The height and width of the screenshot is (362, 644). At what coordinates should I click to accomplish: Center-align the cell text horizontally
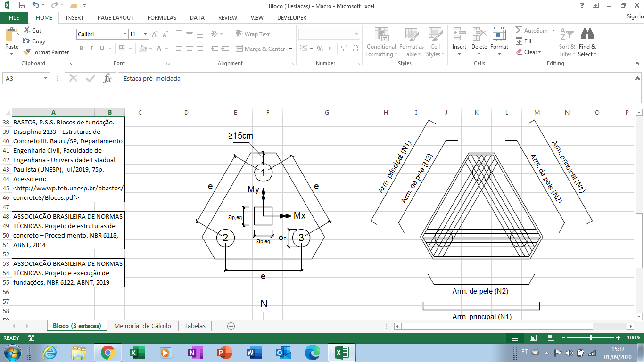pyautogui.click(x=190, y=49)
